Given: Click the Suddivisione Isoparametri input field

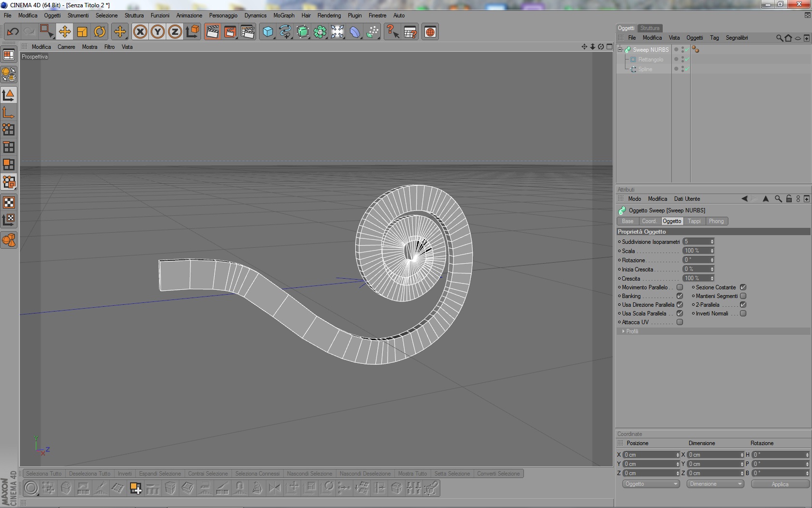Looking at the screenshot, I should pyautogui.click(x=696, y=241).
